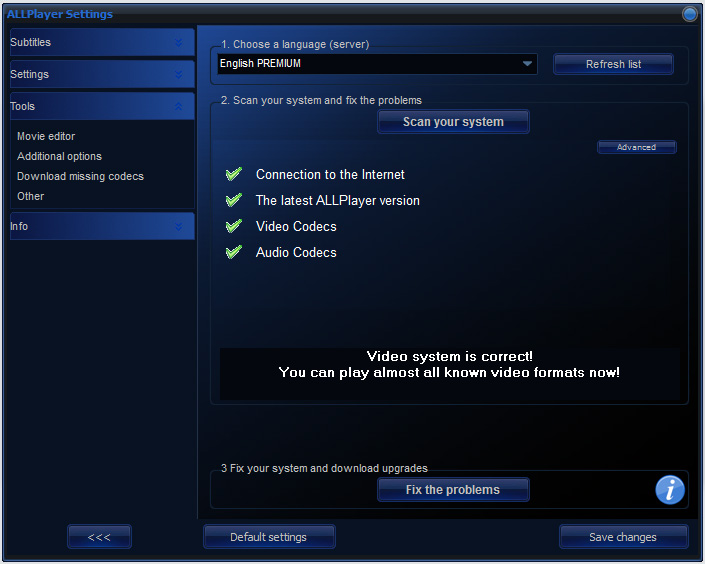The height and width of the screenshot is (564, 705).
Task: Expand the Subtitles section
Action: [x=102, y=42]
